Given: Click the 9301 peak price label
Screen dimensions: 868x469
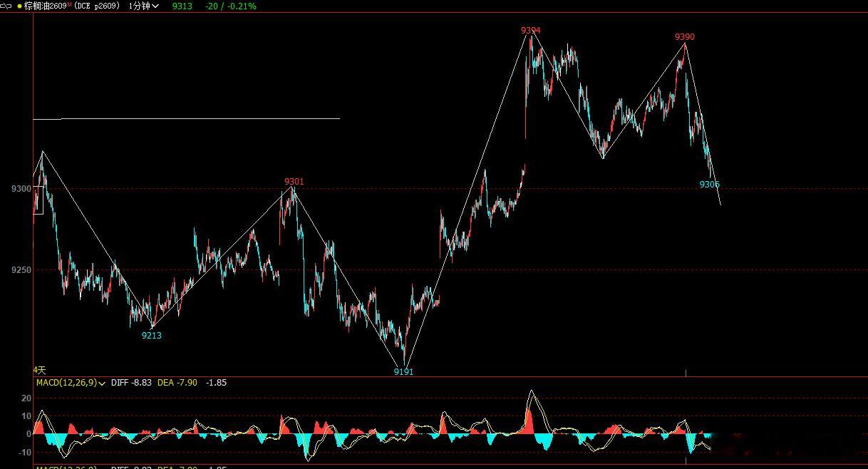Looking at the screenshot, I should pos(294,181).
